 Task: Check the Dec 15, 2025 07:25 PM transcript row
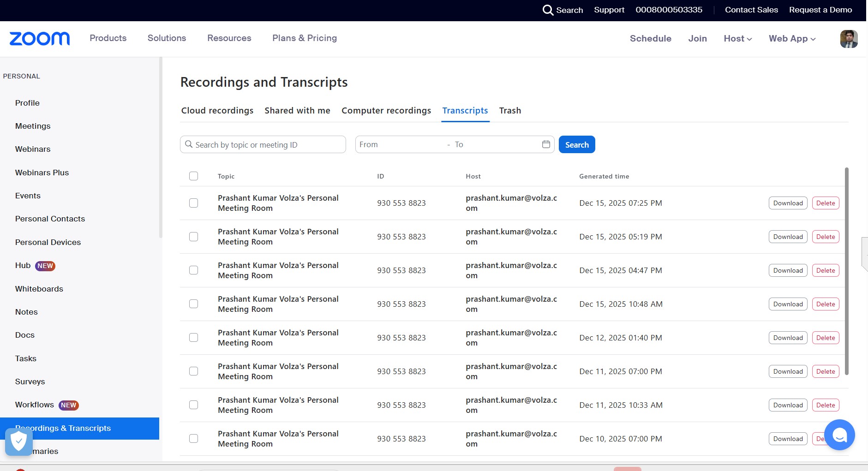click(x=194, y=203)
